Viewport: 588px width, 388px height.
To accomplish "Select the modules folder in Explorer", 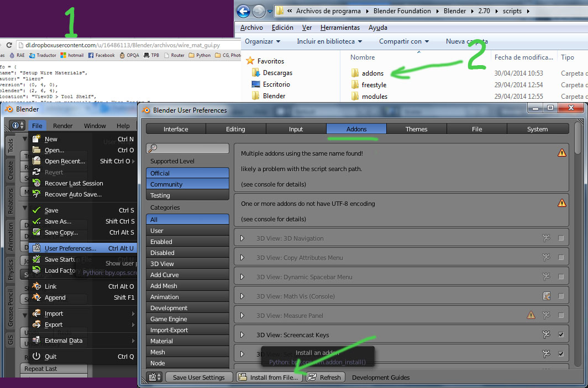I will point(369,96).
